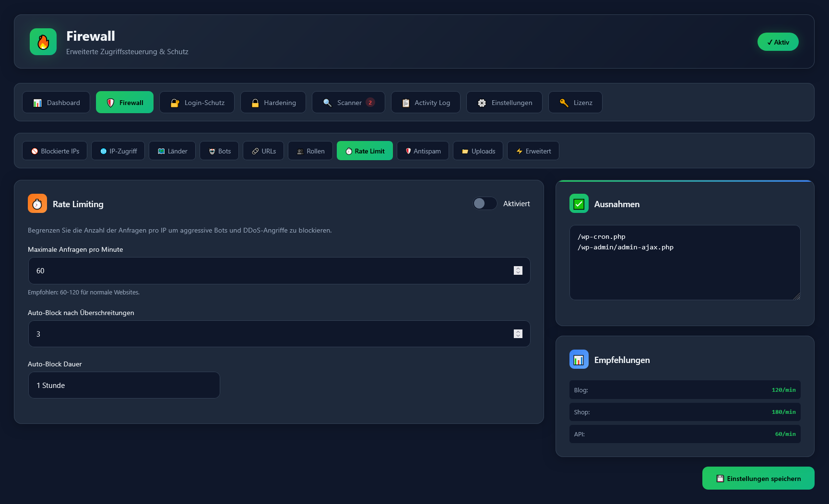Viewport: 829px width, 504px height.
Task: Click the flame Firewall logo icon
Action: click(x=43, y=42)
